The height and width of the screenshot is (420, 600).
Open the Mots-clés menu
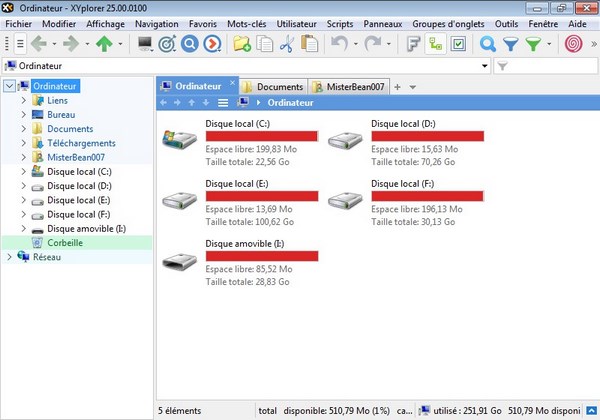pyautogui.click(x=246, y=24)
